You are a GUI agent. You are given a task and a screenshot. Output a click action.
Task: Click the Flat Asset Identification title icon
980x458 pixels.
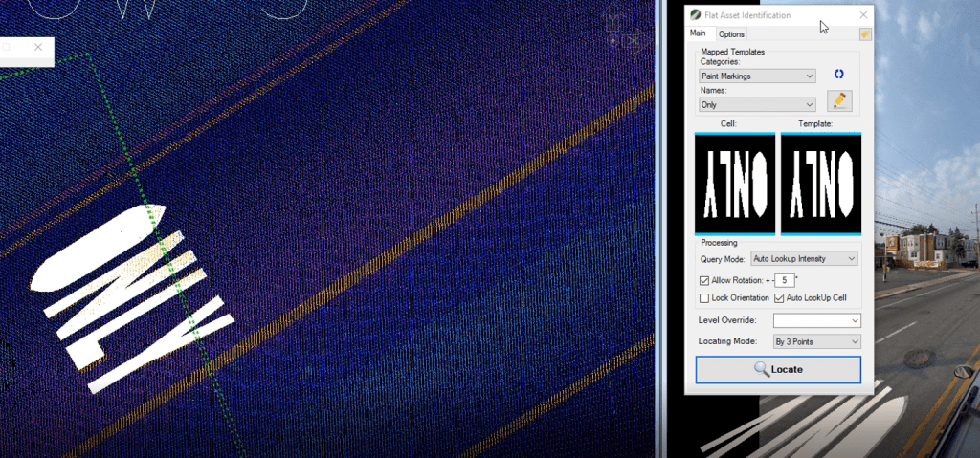tap(695, 15)
